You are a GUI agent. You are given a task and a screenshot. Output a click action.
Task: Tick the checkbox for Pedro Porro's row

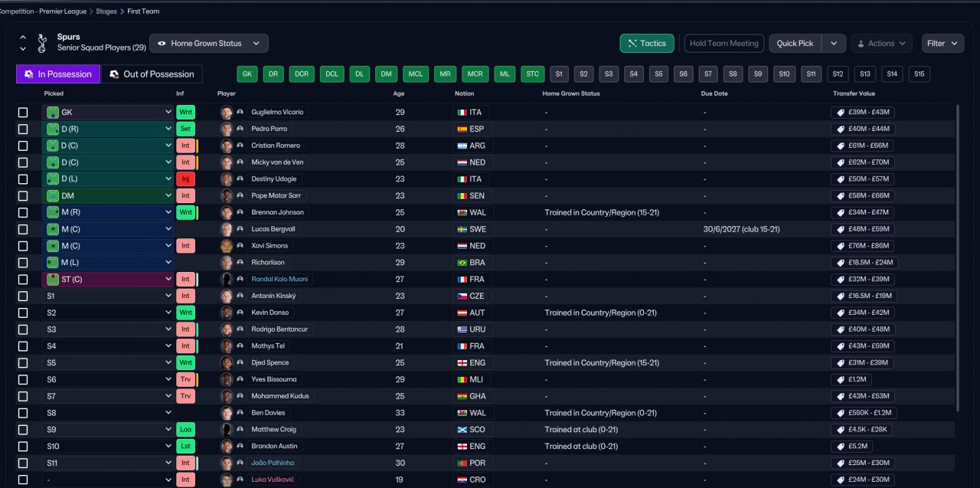tap(23, 129)
